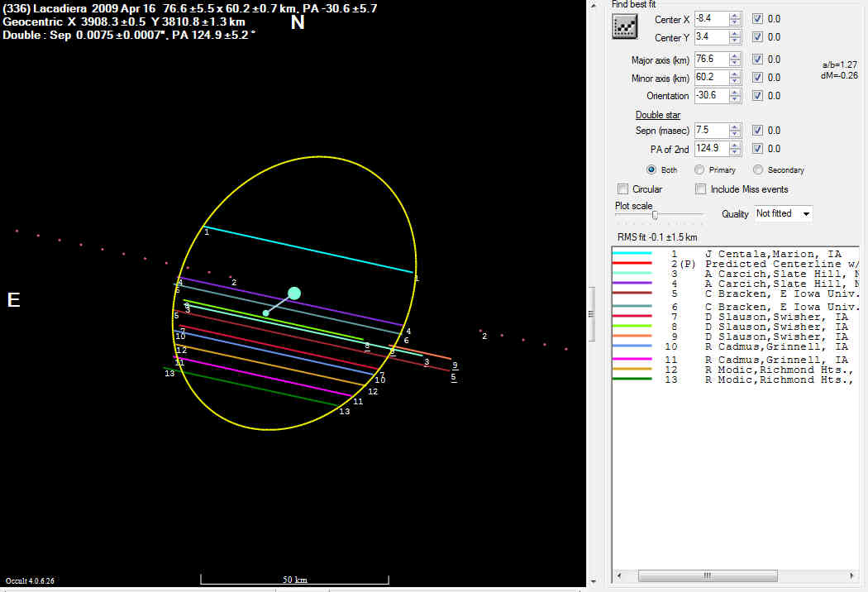The image size is (868, 592).
Task: Enable the Circular checkbox
Action: pos(622,189)
